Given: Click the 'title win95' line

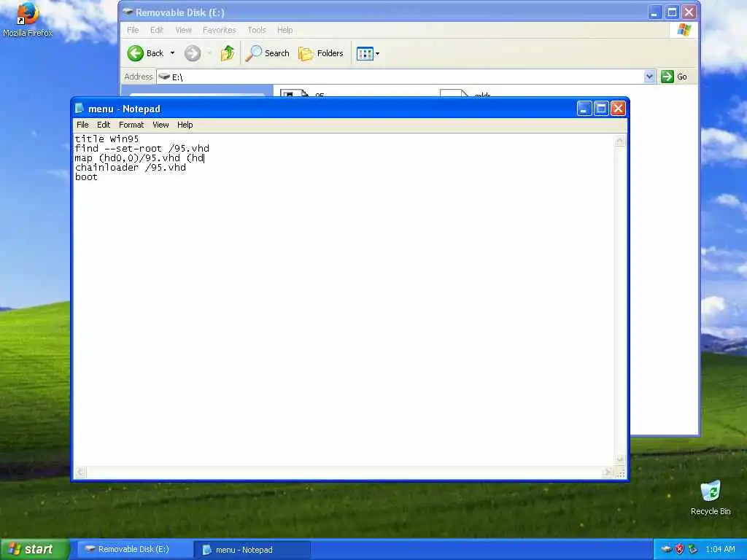Looking at the screenshot, I should coord(107,139).
